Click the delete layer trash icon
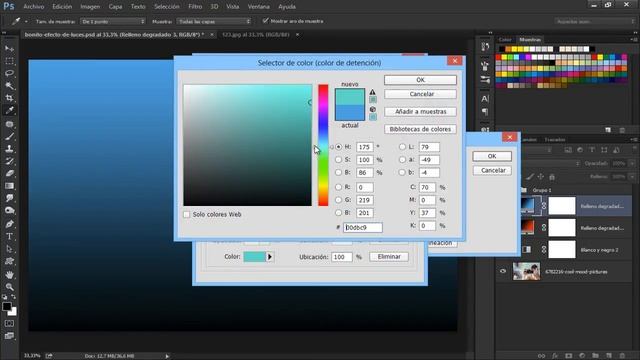640x360 pixels. coord(622,356)
